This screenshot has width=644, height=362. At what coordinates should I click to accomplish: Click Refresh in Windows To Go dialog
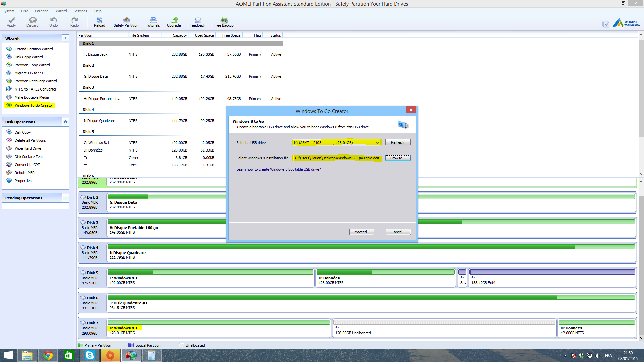(398, 142)
